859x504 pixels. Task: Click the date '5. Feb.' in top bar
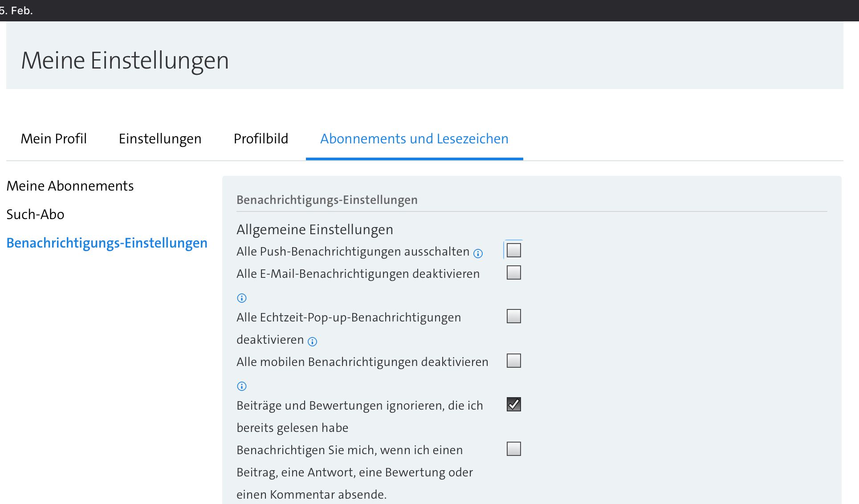[x=16, y=10]
